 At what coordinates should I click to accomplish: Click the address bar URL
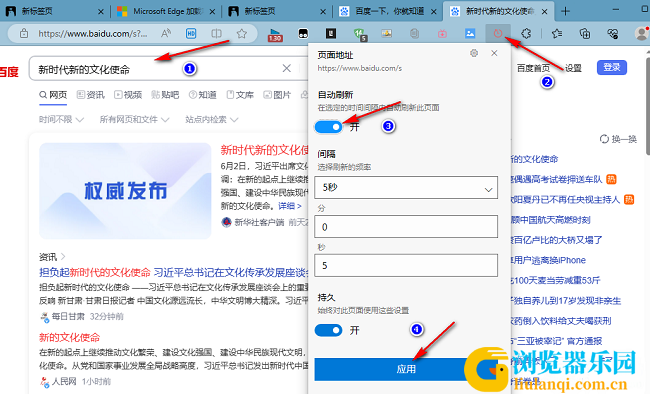(92, 34)
